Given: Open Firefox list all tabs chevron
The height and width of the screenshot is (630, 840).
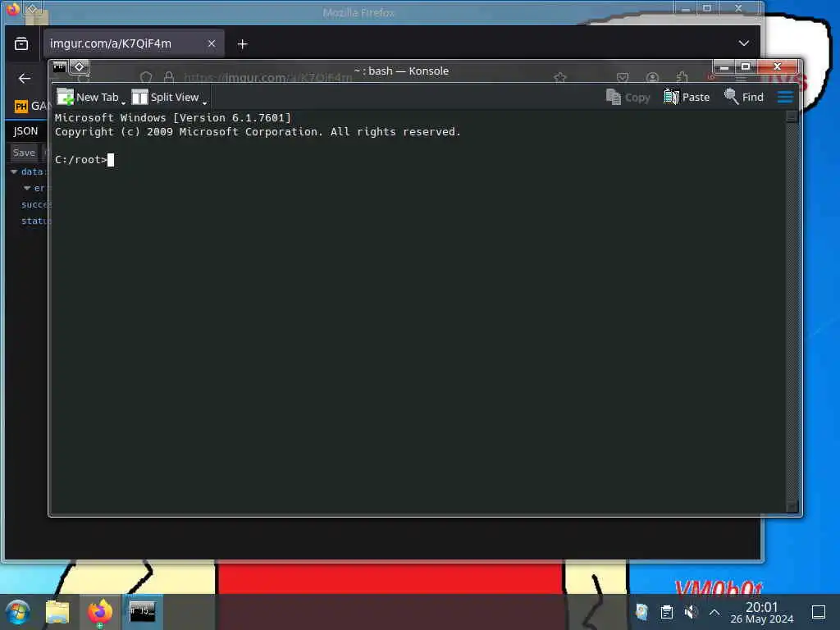Looking at the screenshot, I should coord(743,43).
